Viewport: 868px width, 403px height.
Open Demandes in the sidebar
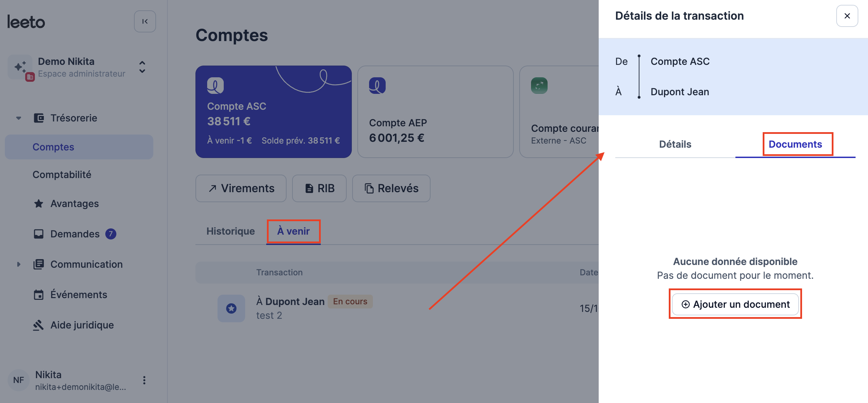(x=75, y=234)
